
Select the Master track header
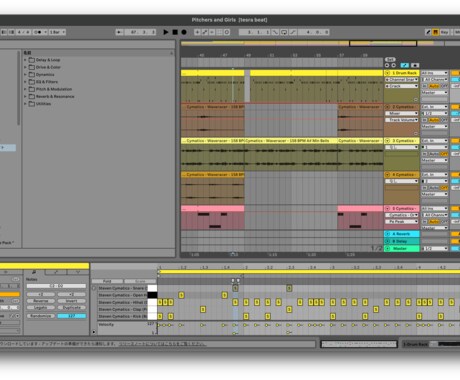[402, 249]
